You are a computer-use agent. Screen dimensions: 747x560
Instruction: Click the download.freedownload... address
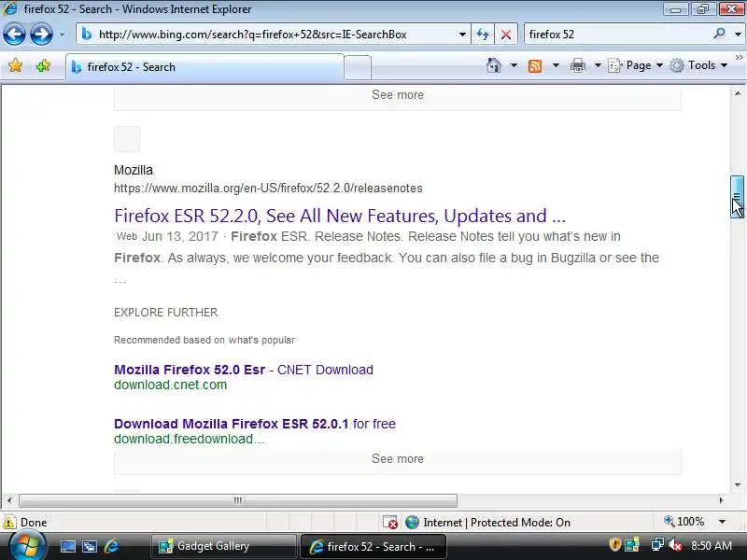coord(190,439)
